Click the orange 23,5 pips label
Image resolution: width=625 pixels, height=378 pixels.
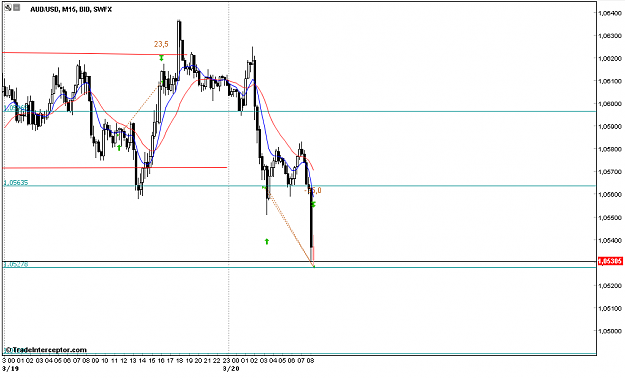click(x=161, y=44)
